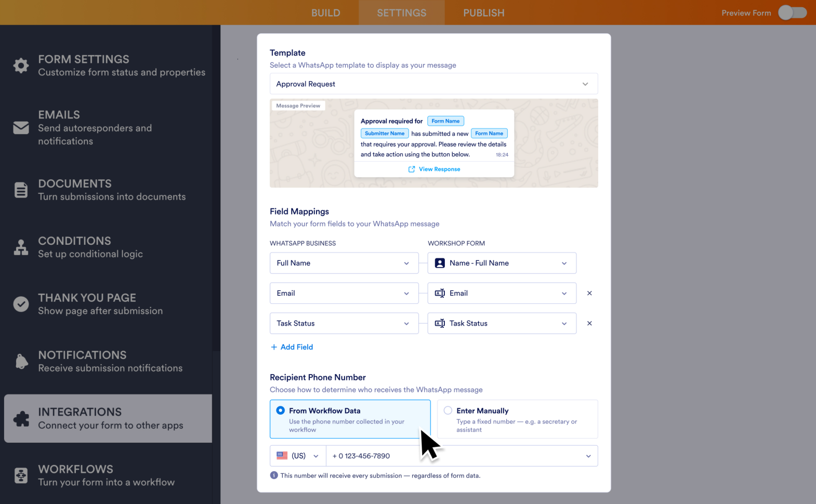The width and height of the screenshot is (816, 504).
Task: Click the Documents page icon
Action: [21, 190]
